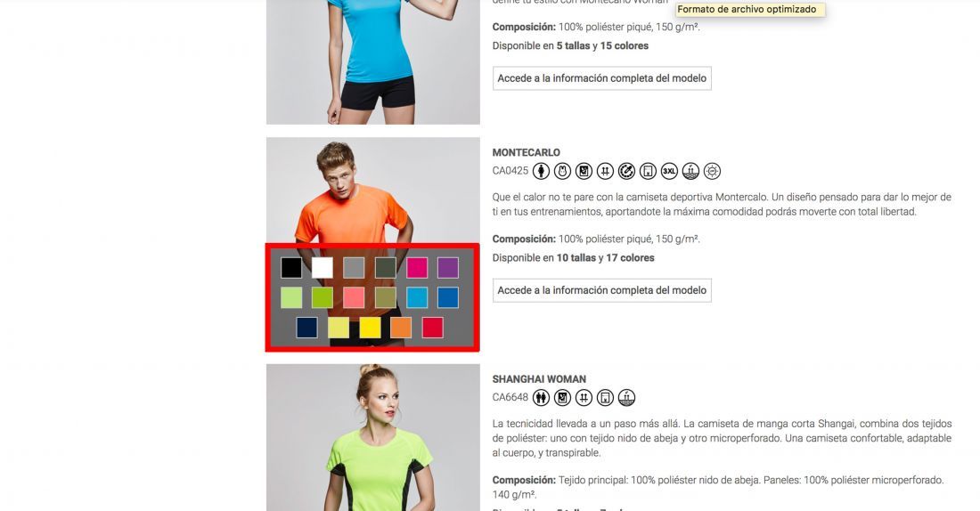The image size is (980, 511).
Task: Open the Shanghai Woman product photo
Action: [x=373, y=437]
